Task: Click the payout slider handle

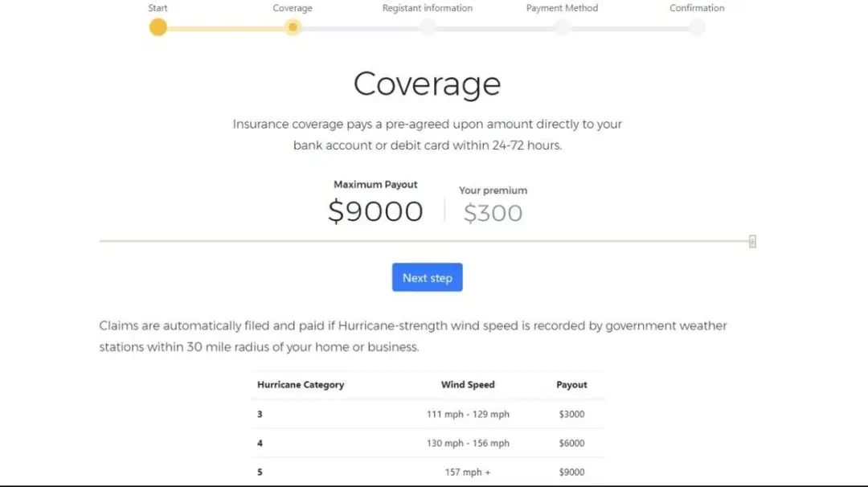Action: tap(752, 241)
